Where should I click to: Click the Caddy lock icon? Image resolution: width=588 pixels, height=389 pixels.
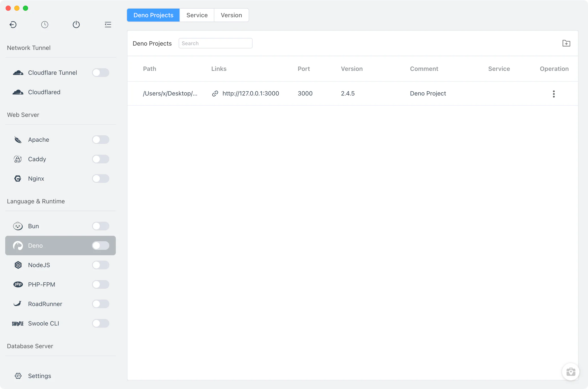[x=18, y=159]
